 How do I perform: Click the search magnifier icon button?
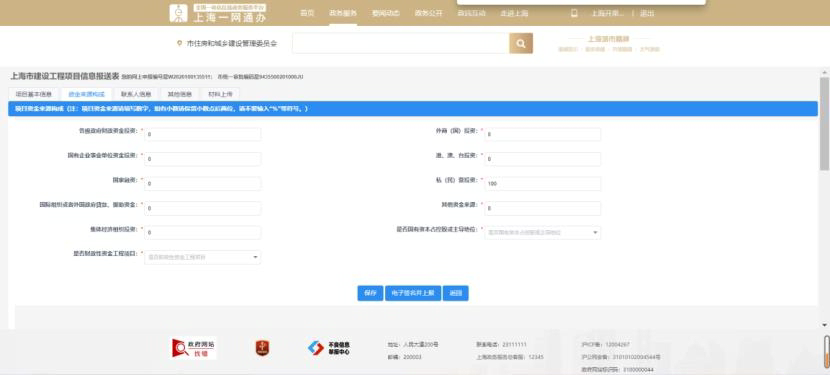coord(521,43)
